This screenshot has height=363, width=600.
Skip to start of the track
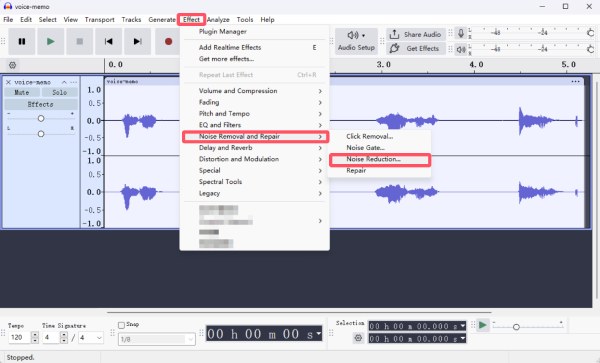(109, 41)
